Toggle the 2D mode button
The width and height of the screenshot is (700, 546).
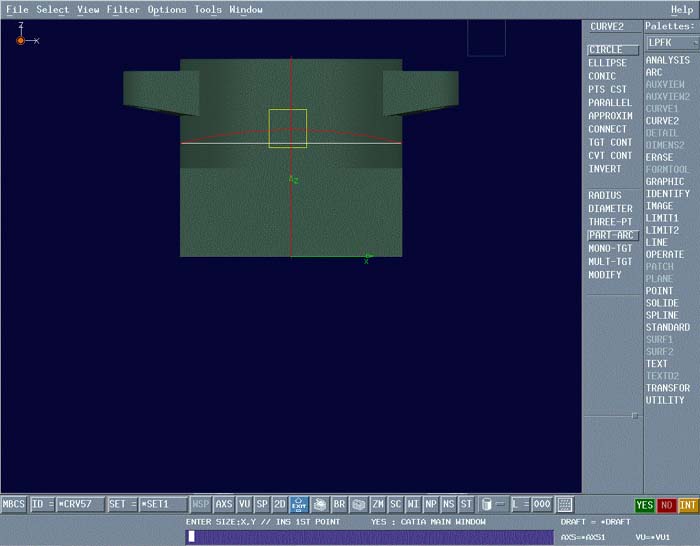(x=280, y=505)
